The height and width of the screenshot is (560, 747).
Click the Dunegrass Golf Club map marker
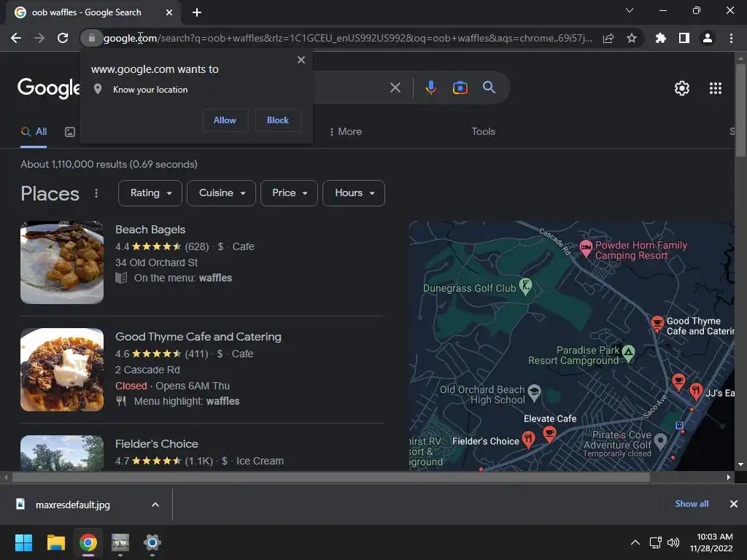(x=525, y=286)
